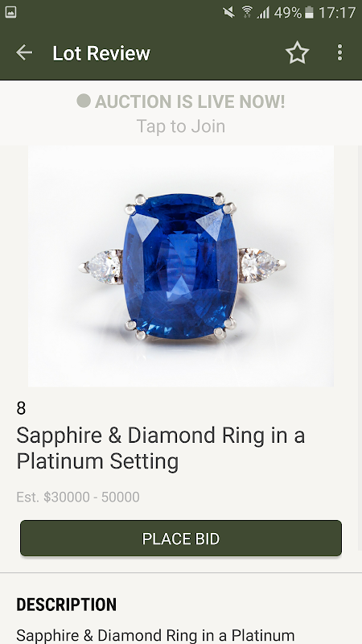Tap the DESCRIPTION section heading
The image size is (362, 644).
(x=67, y=605)
